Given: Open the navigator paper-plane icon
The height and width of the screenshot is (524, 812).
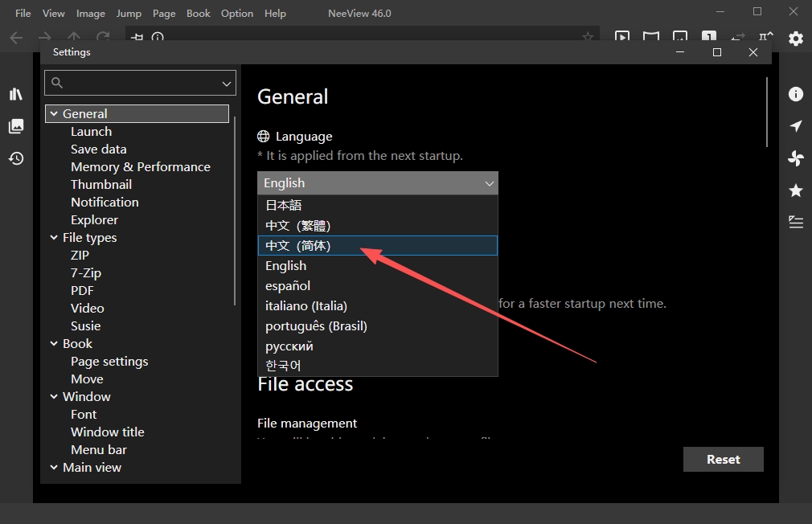Looking at the screenshot, I should [x=795, y=126].
